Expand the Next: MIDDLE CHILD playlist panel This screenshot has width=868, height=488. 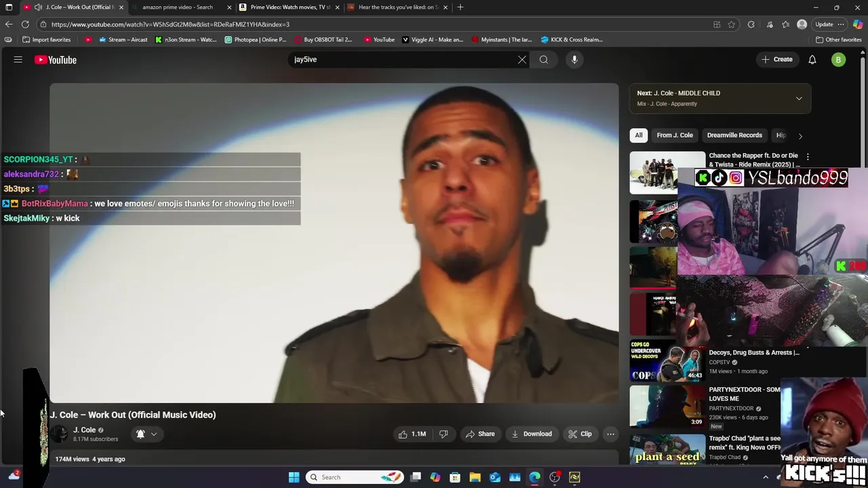(799, 98)
